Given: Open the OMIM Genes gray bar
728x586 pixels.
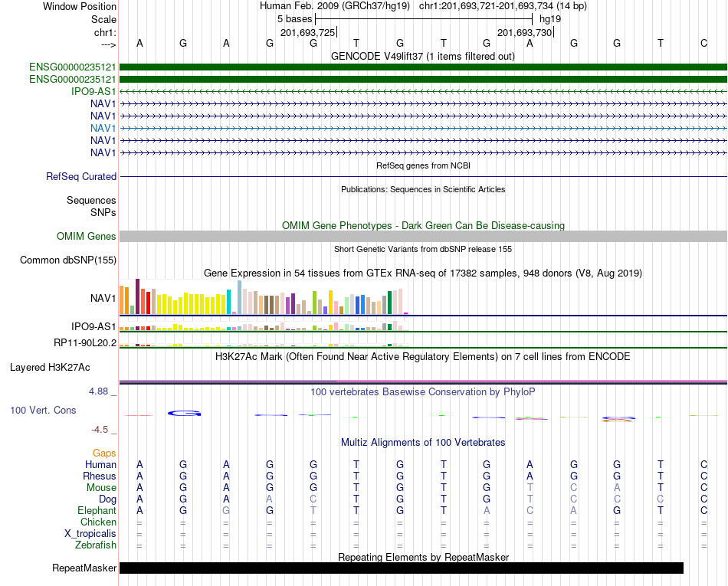Looking at the screenshot, I should [x=423, y=236].
